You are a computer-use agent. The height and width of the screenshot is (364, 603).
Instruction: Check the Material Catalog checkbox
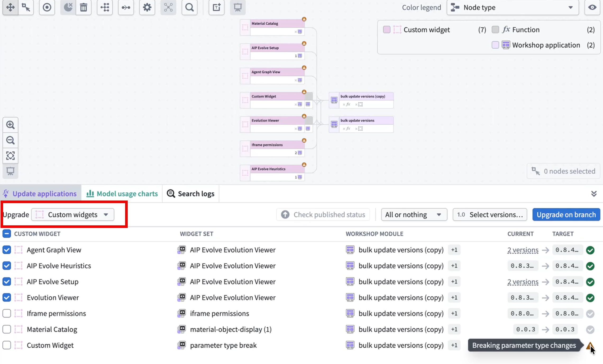[x=7, y=329]
